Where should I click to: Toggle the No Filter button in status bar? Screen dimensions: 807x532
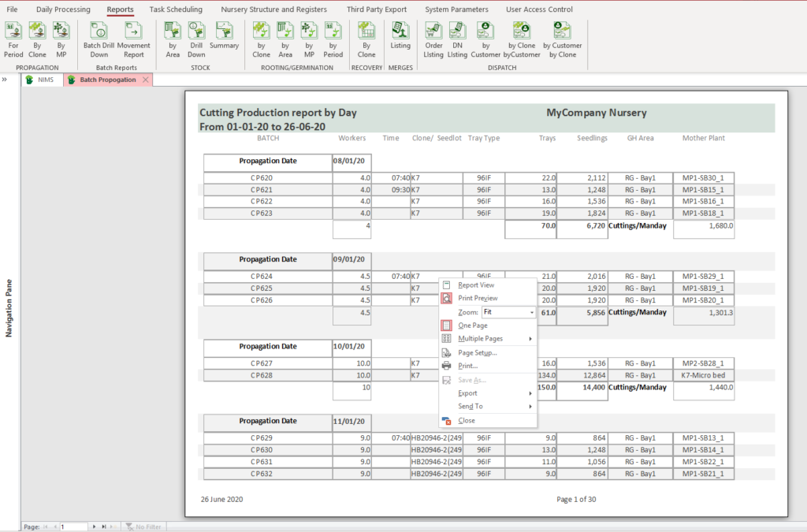pos(143,526)
